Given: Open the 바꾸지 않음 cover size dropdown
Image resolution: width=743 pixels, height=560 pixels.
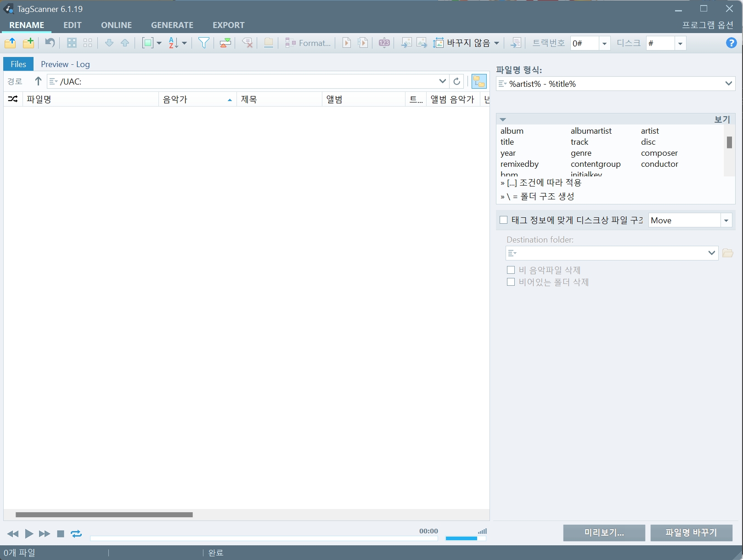Looking at the screenshot, I should pos(496,43).
